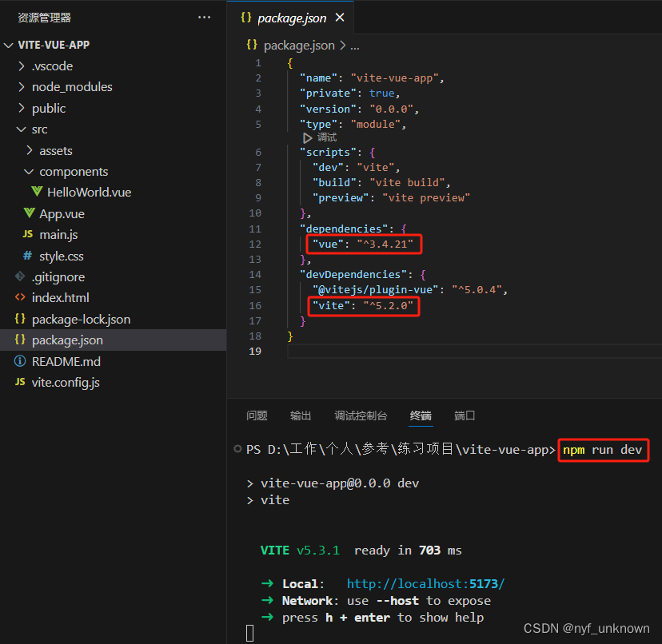Click the info icon beside README.md
This screenshot has width=662, height=644.
[x=20, y=361]
